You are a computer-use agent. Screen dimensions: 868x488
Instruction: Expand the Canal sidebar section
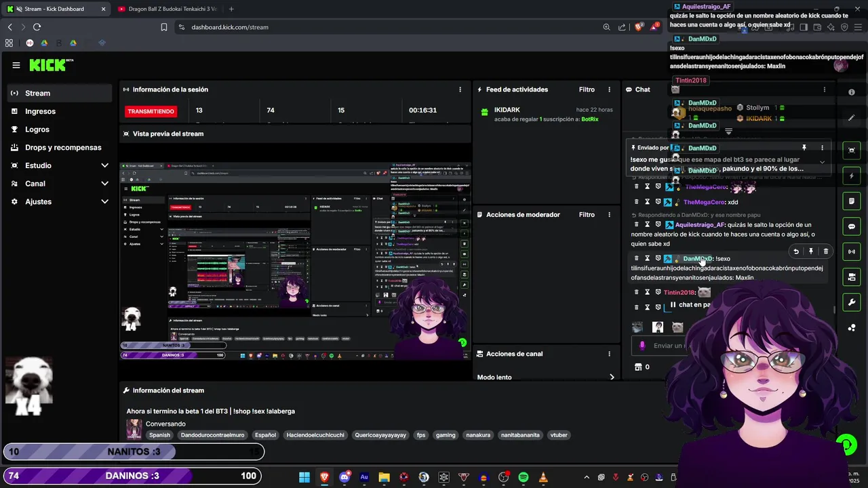tap(60, 183)
